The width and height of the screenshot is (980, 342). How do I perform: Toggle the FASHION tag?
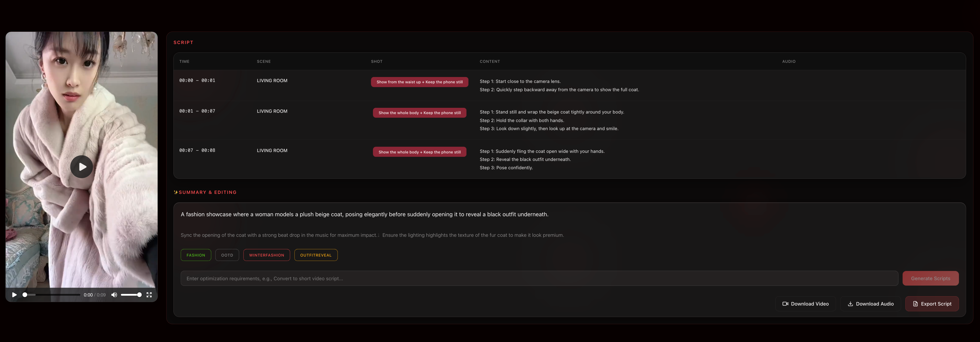pyautogui.click(x=196, y=255)
